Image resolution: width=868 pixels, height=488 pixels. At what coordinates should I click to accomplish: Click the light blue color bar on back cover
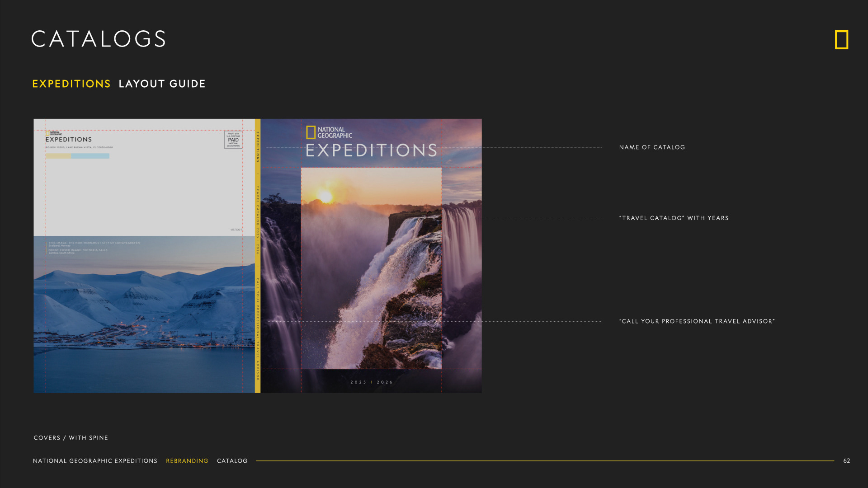tap(90, 156)
